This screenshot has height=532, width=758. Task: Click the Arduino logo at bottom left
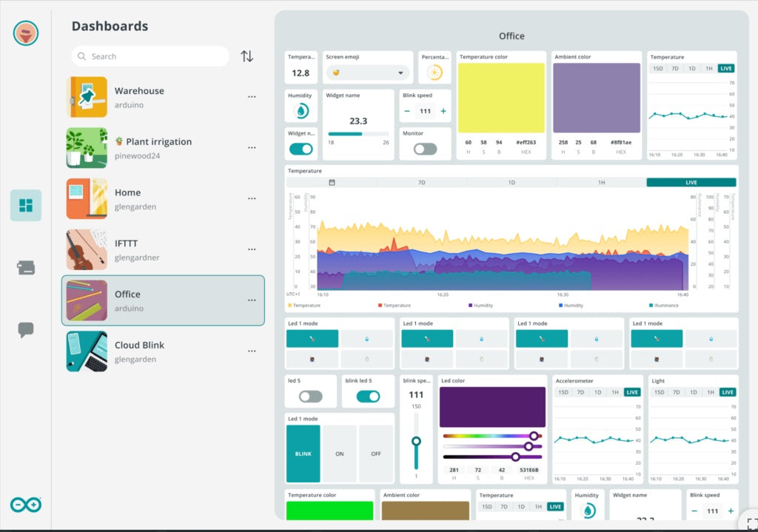[25, 505]
